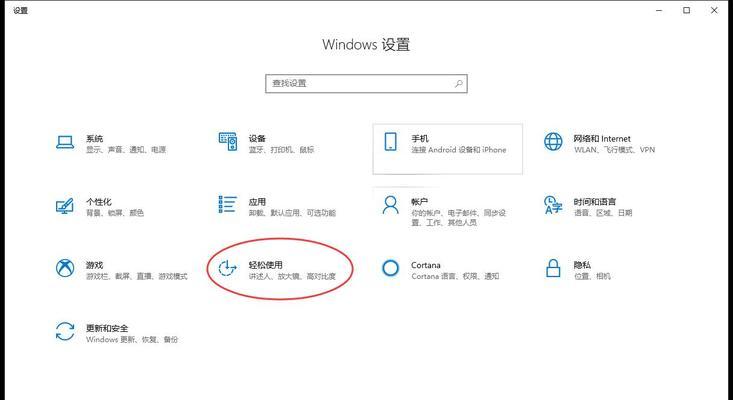Open the 系统 laptop icon
This screenshot has width=733, height=400.
tap(65, 142)
